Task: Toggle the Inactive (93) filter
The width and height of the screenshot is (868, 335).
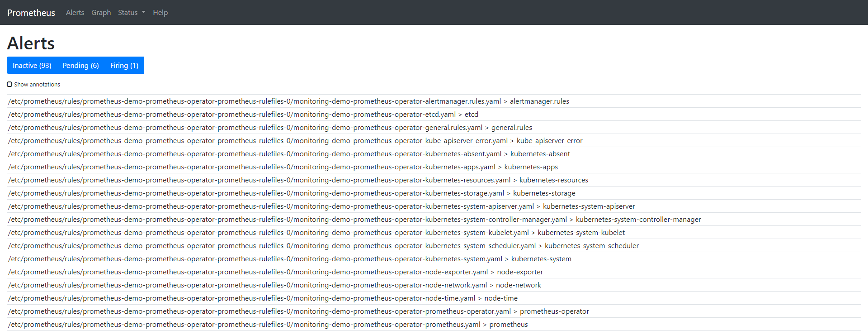Action: [x=32, y=65]
